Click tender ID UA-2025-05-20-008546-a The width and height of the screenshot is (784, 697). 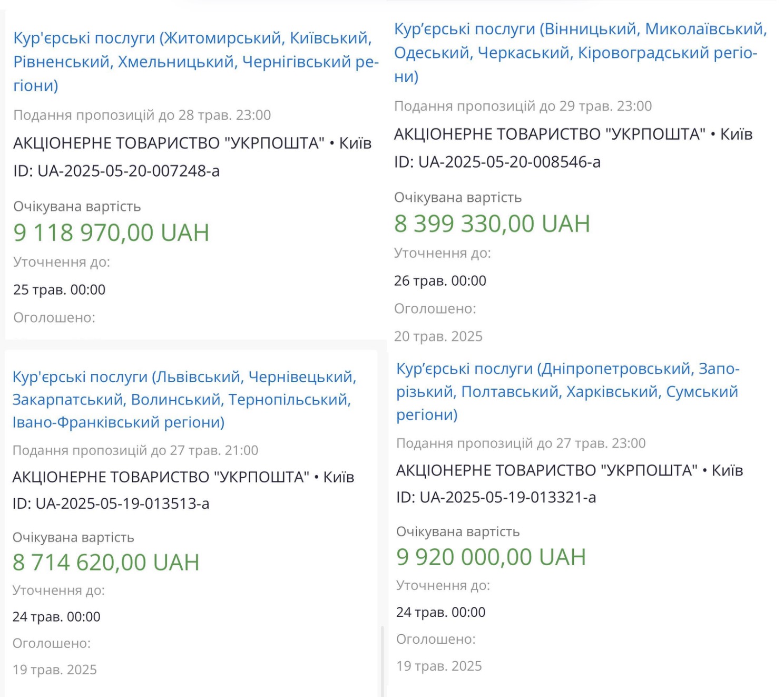tap(497, 162)
